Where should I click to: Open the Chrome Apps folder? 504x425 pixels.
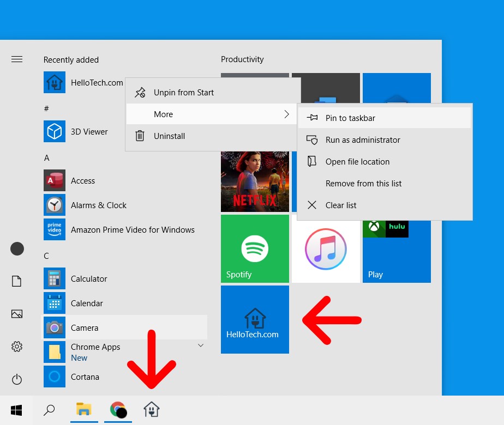tap(82, 352)
